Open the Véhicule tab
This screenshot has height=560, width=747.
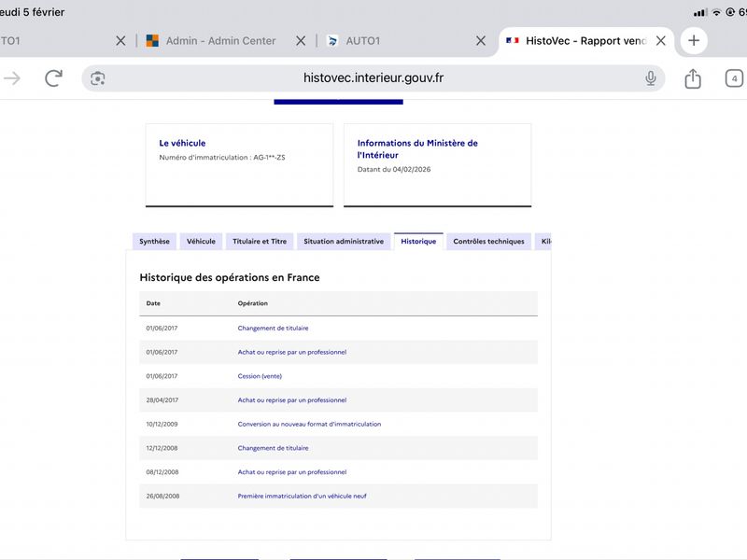coord(201,242)
